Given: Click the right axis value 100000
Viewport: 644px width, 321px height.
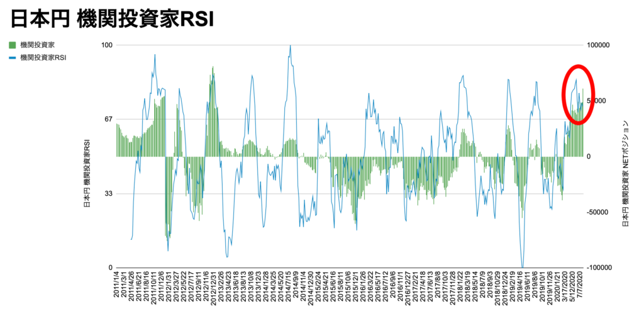Looking at the screenshot, I should coord(600,45).
